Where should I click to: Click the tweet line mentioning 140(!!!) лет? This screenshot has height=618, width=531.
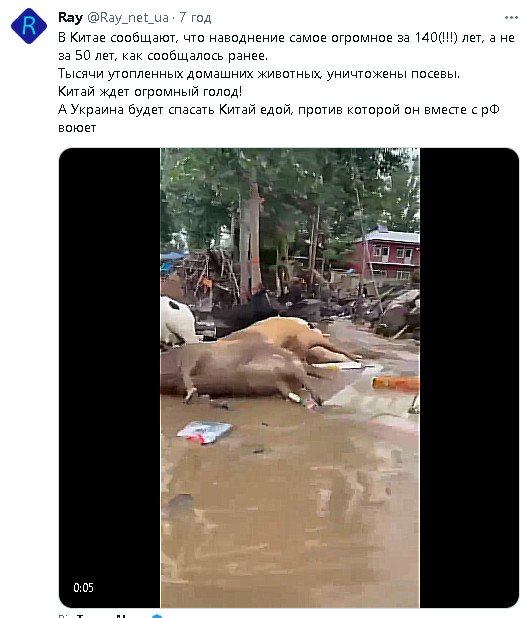pyautogui.click(x=287, y=37)
